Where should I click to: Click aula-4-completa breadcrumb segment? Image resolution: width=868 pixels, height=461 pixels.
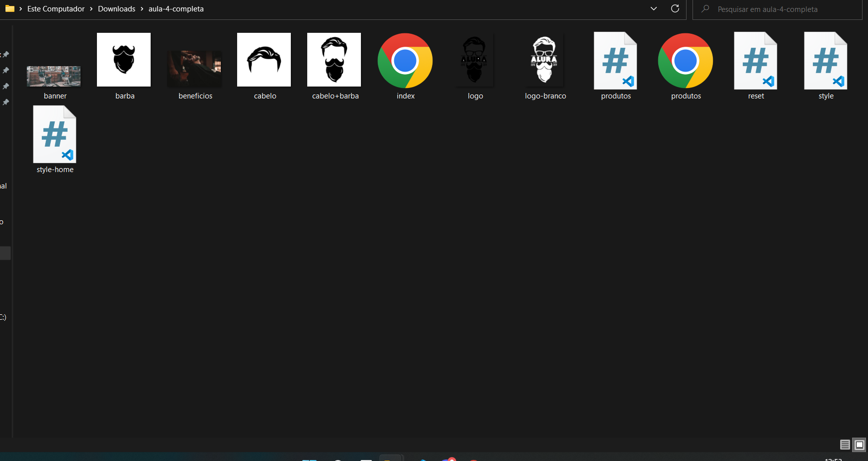176,9
